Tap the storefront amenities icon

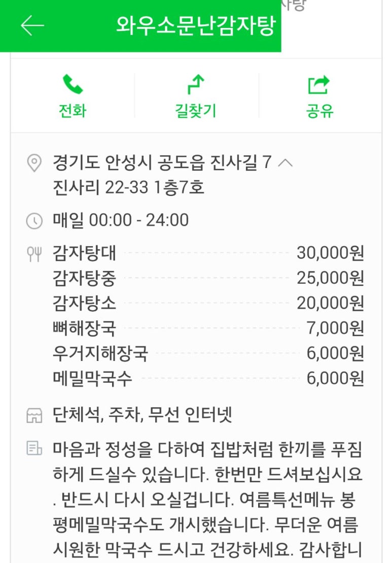coord(34,416)
